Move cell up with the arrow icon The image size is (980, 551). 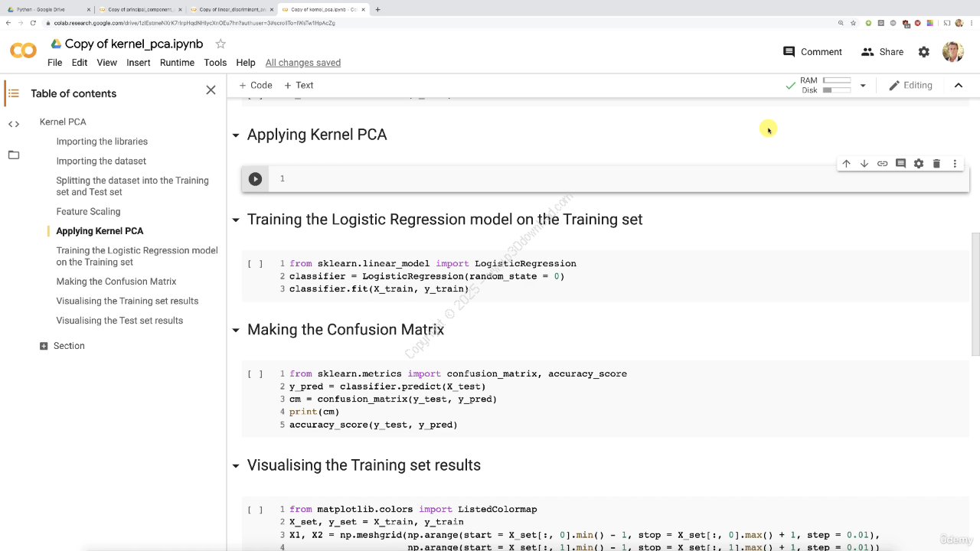846,164
